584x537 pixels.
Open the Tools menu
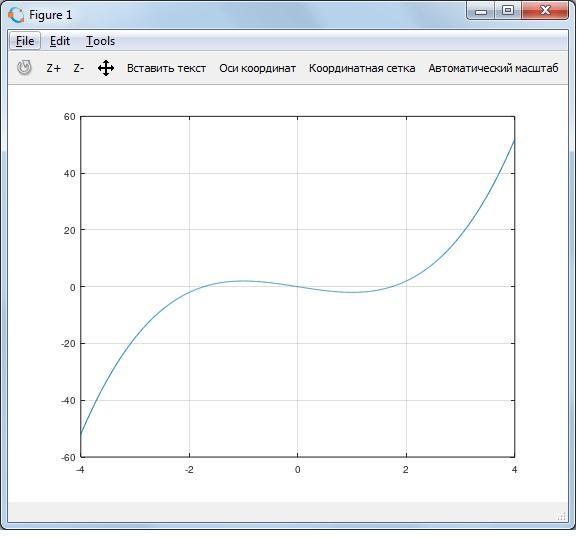[x=101, y=41]
